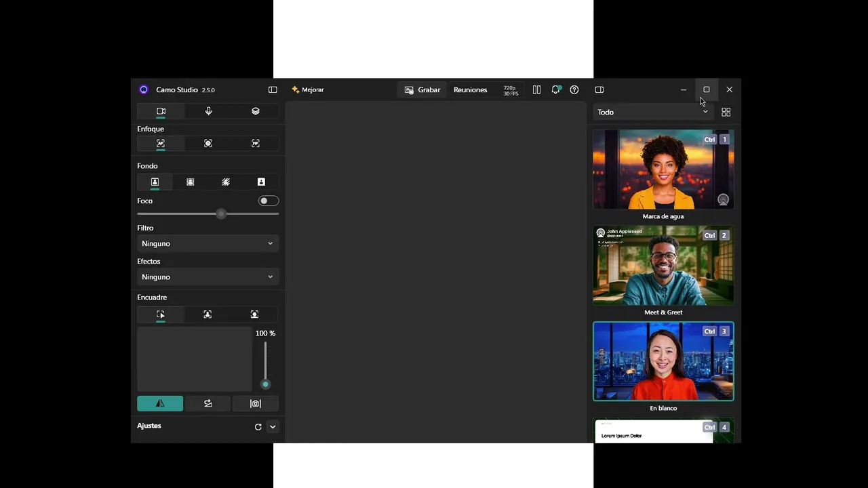
Task: Click the Encuadre crop preview area
Action: [195, 359]
